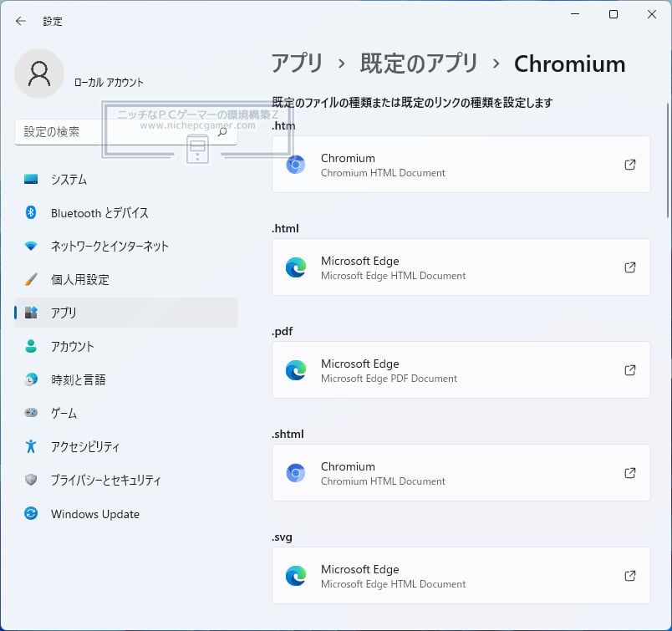
Task: Click ローカル アカウント account name
Action: (x=109, y=82)
